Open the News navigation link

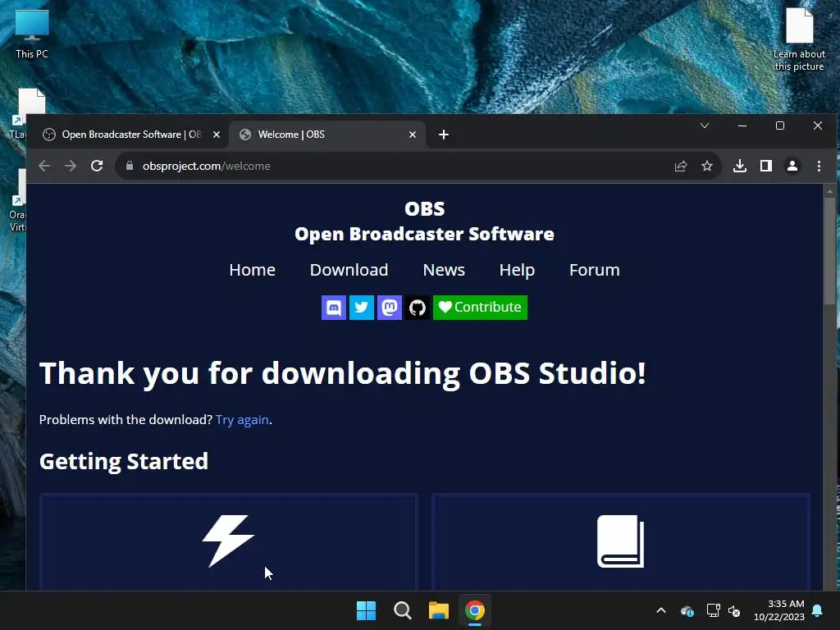[x=444, y=270]
